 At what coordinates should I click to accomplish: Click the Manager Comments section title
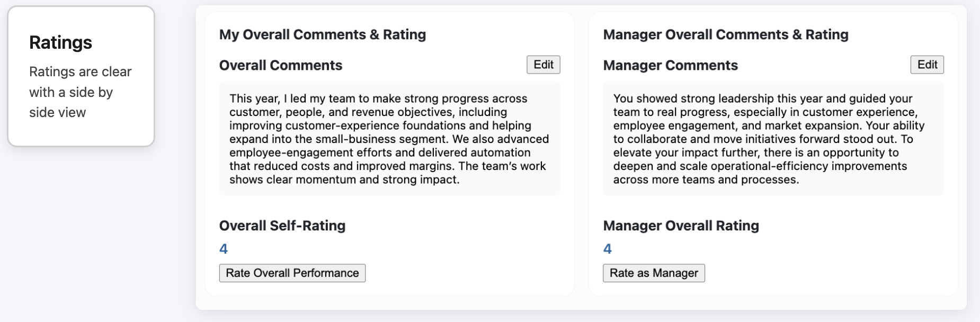click(x=671, y=65)
